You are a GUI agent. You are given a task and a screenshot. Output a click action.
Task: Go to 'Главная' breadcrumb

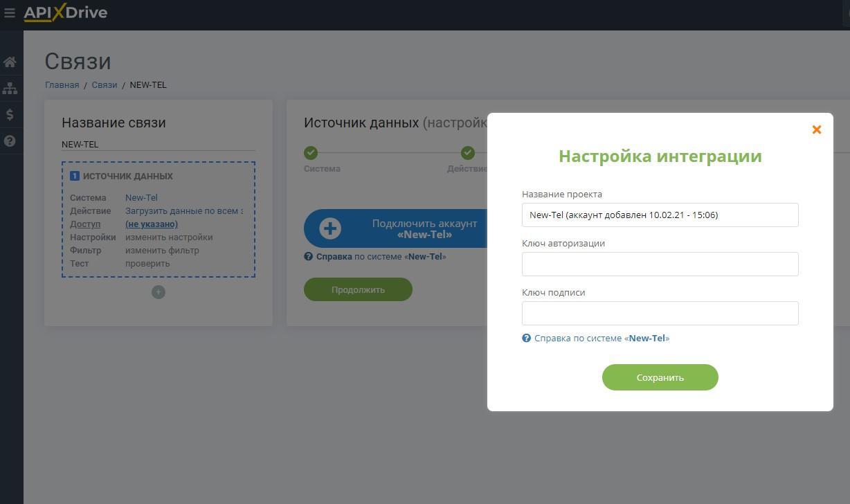[x=62, y=85]
